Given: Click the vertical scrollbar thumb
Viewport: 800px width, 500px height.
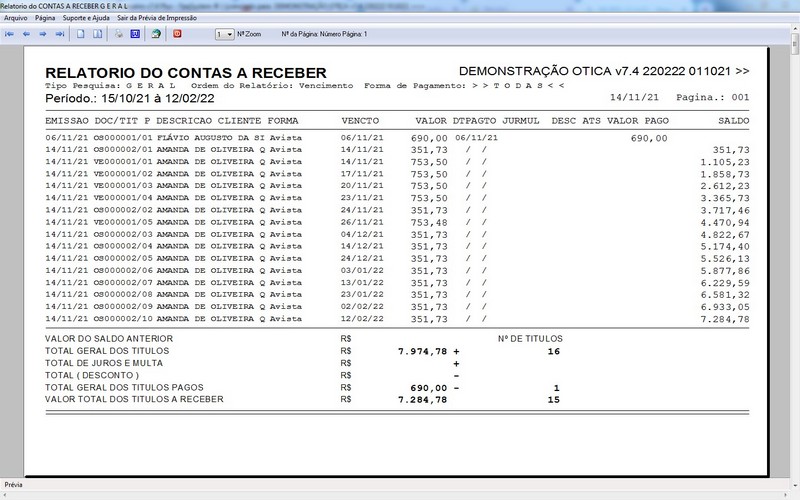Looking at the screenshot, I should point(795,45).
